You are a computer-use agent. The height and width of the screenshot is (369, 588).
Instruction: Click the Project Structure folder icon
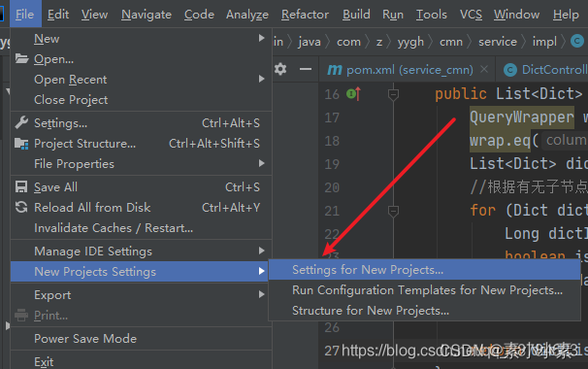[x=21, y=144]
